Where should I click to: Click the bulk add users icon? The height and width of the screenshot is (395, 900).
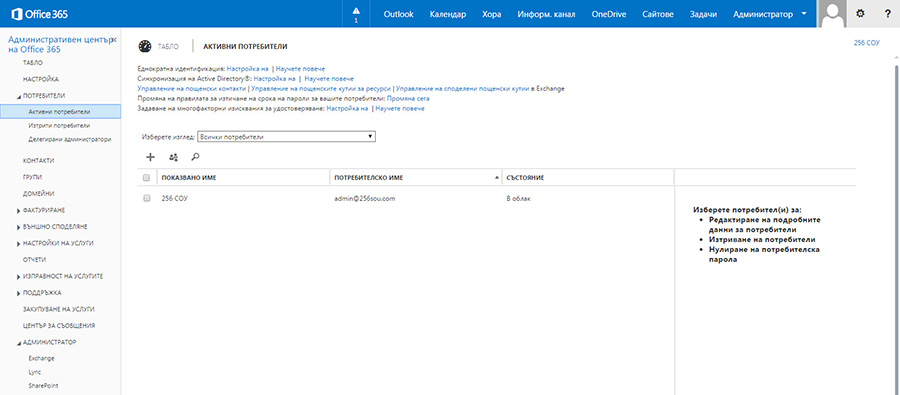(173, 157)
